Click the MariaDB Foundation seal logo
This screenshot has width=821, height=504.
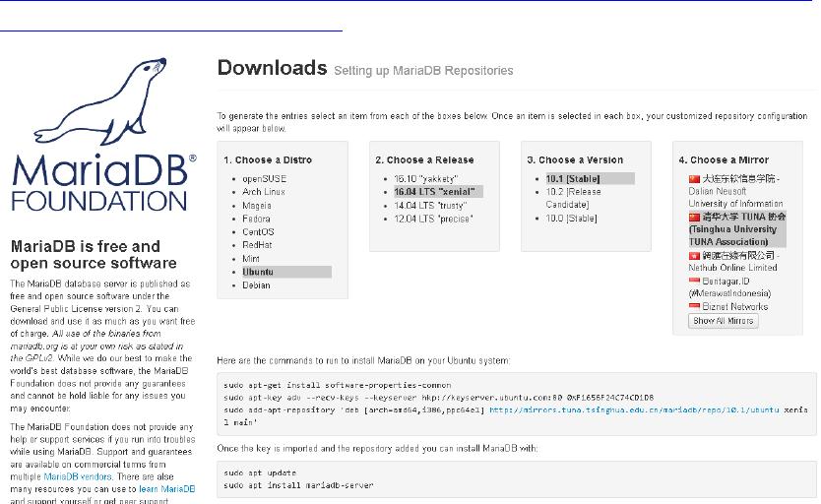click(x=103, y=134)
